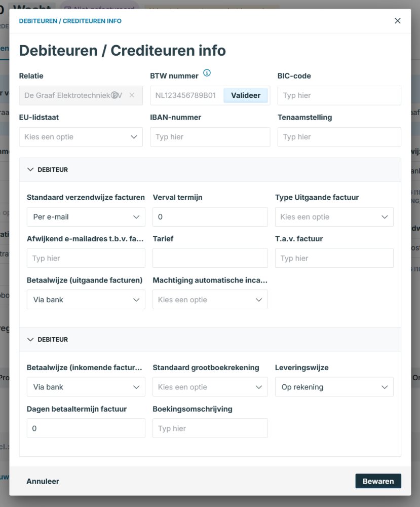The width and height of the screenshot is (420, 507).
Task: Click the Valideer button
Action: tap(246, 95)
